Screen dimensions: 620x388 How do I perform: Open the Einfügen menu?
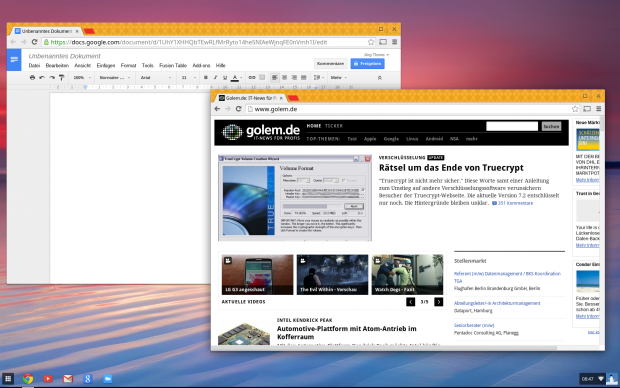pyautogui.click(x=106, y=66)
